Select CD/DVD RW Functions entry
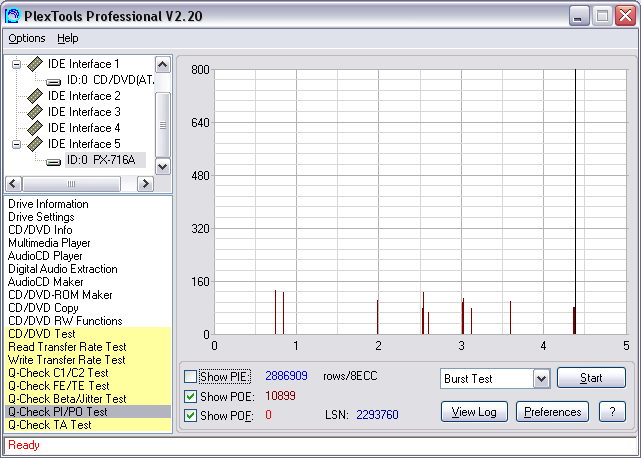Screen dimensions: 641x458 click(88, 321)
